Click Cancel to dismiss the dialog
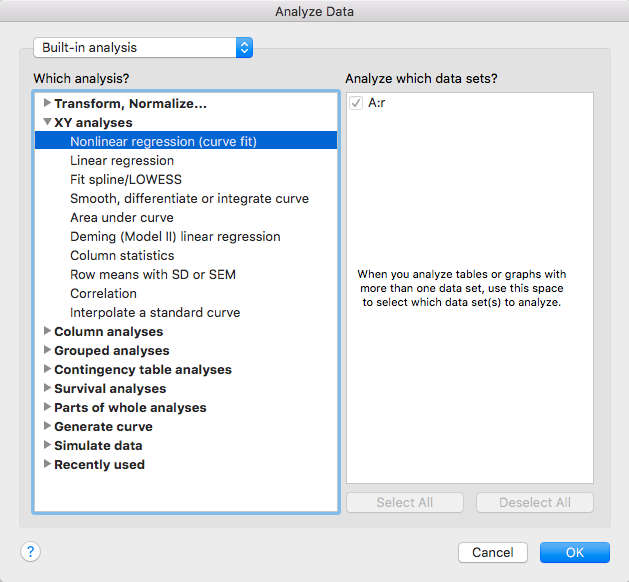Image resolution: width=629 pixels, height=582 pixels. [x=492, y=552]
